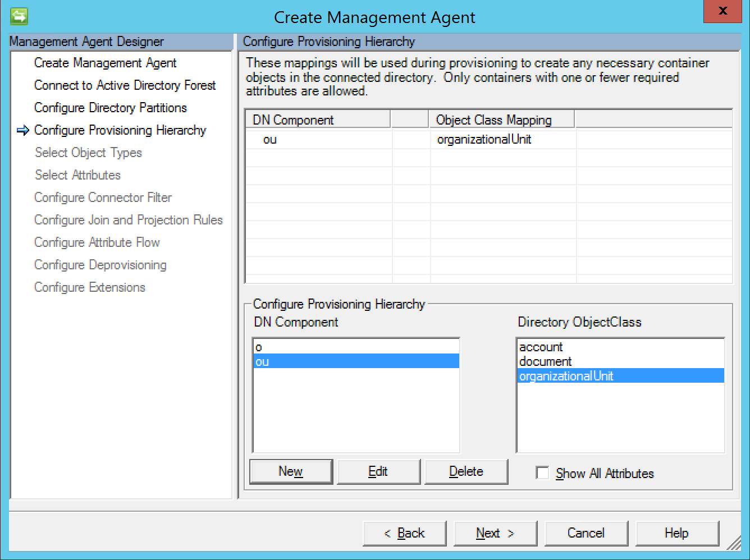Select the ou mapping row in table
This screenshot has height=560, width=750.
coord(488,139)
